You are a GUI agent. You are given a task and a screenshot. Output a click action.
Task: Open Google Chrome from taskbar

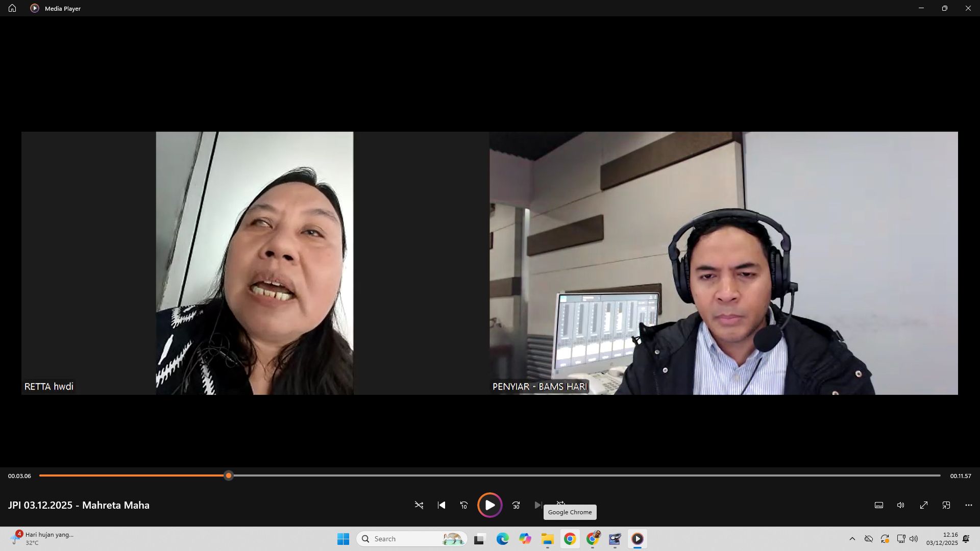point(570,539)
